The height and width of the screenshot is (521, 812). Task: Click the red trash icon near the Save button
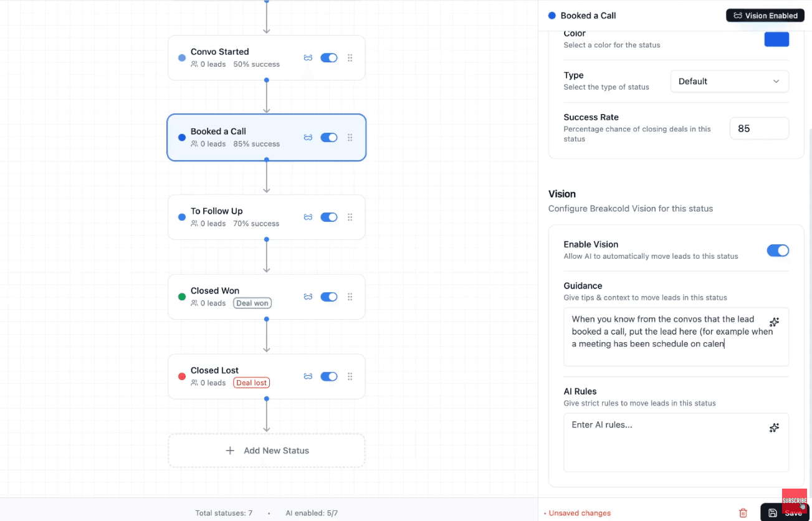click(x=743, y=512)
